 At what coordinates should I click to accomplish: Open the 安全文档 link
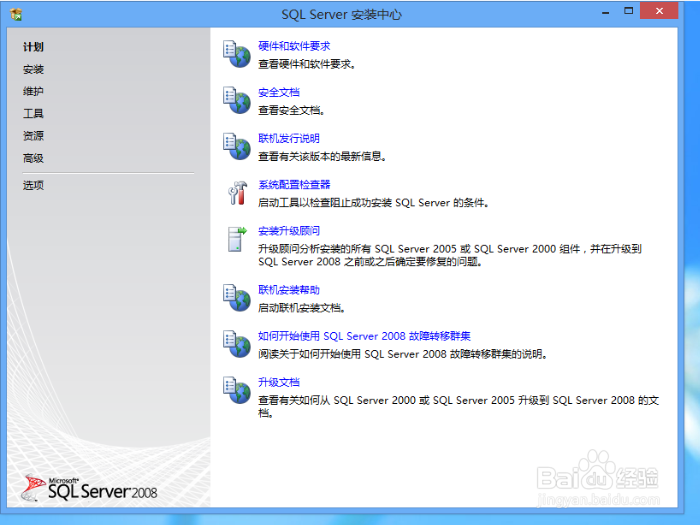[279, 92]
